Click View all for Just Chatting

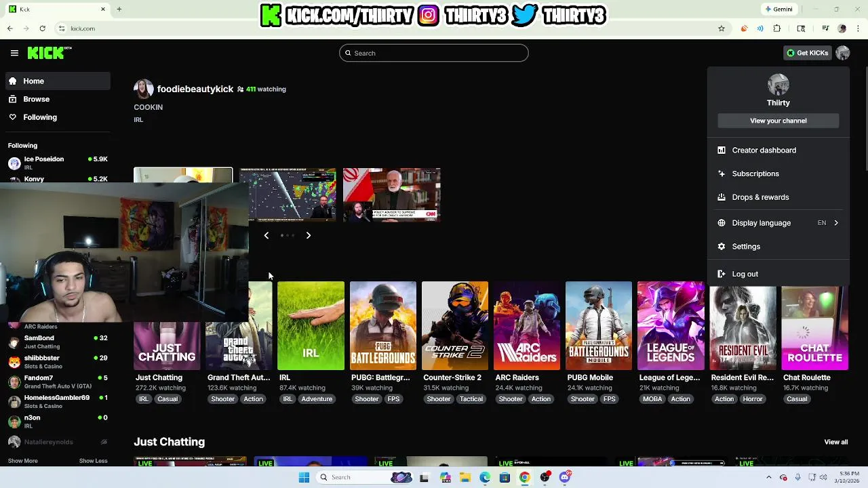click(x=835, y=442)
